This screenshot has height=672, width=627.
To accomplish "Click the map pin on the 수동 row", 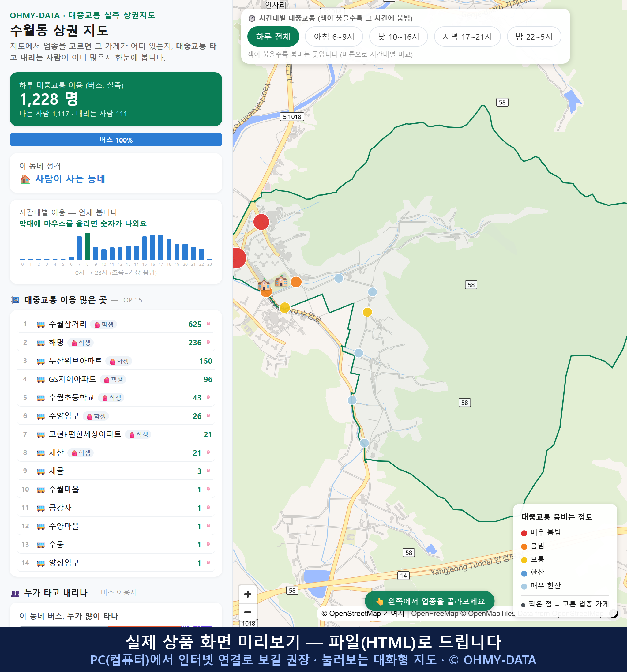I will tap(208, 545).
